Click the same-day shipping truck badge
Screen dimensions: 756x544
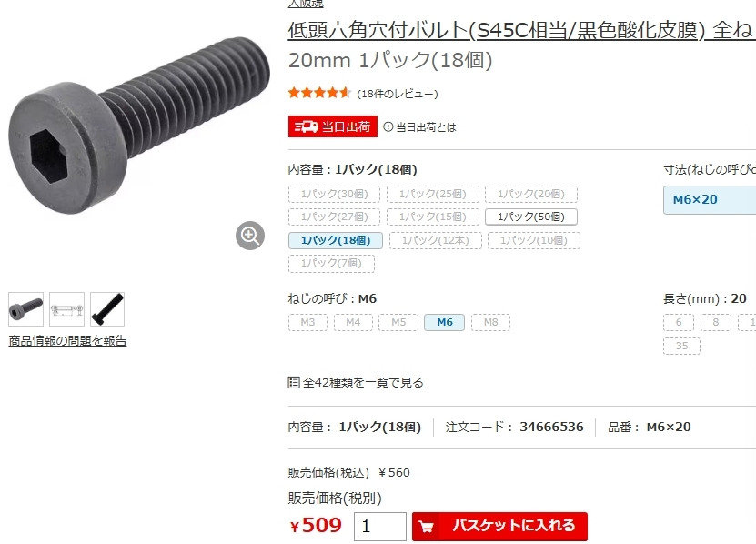tap(333, 126)
